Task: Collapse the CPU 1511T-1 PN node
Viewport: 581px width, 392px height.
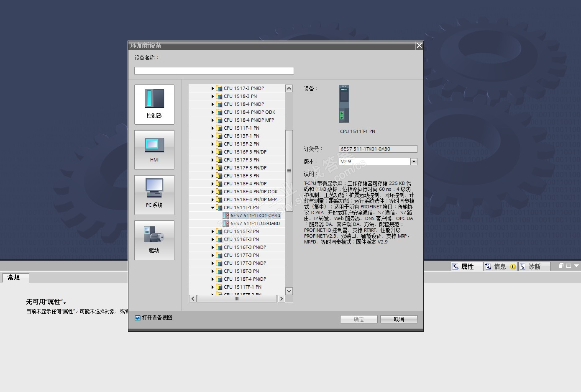Action: [x=212, y=208]
